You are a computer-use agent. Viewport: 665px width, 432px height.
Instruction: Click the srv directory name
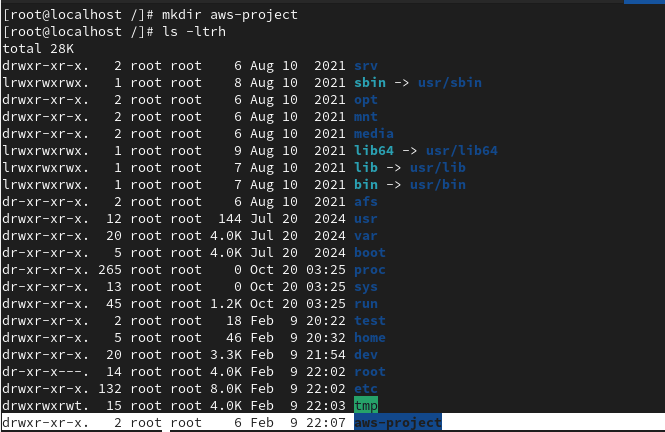366,66
